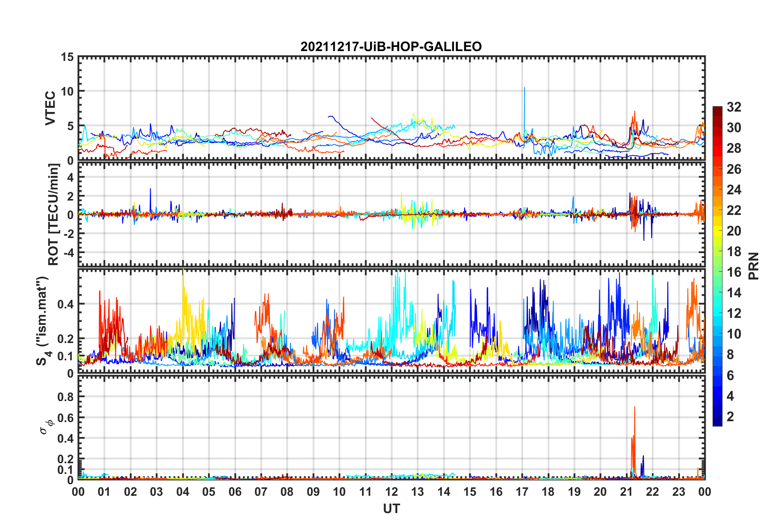Click VTEC axis tick label 15

coord(68,57)
